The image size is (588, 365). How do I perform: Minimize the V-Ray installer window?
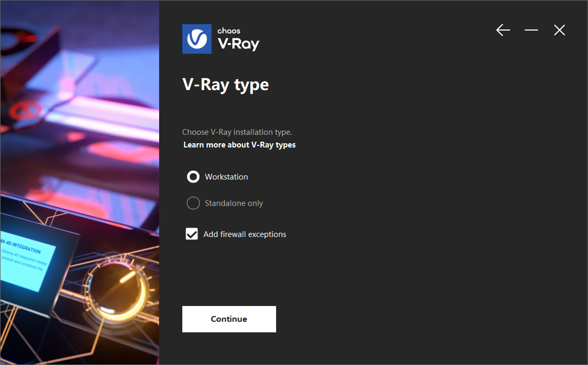pos(531,30)
